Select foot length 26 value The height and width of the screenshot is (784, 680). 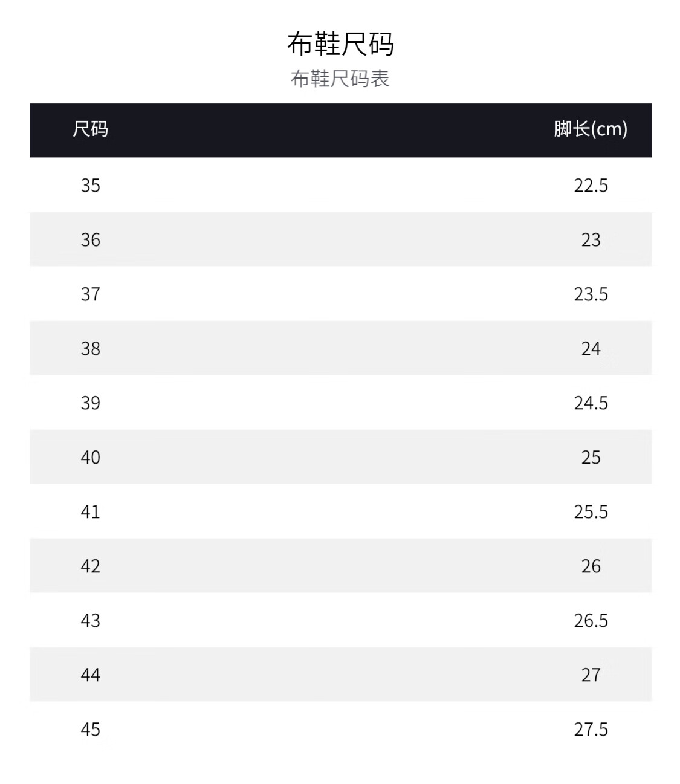[591, 566]
